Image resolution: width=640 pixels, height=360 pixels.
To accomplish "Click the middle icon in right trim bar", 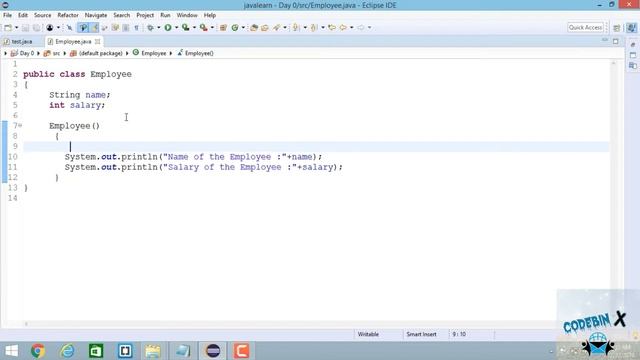I will click(633, 55).
